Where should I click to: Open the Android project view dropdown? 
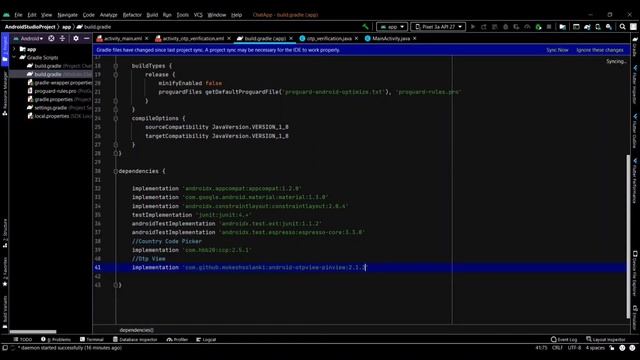point(29,38)
